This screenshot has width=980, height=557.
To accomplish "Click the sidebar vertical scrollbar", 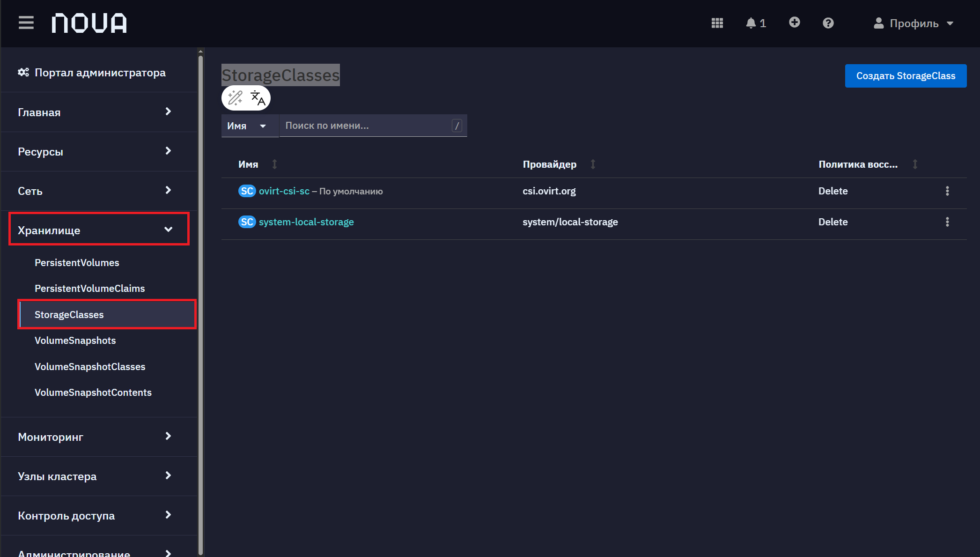I will click(200, 304).
